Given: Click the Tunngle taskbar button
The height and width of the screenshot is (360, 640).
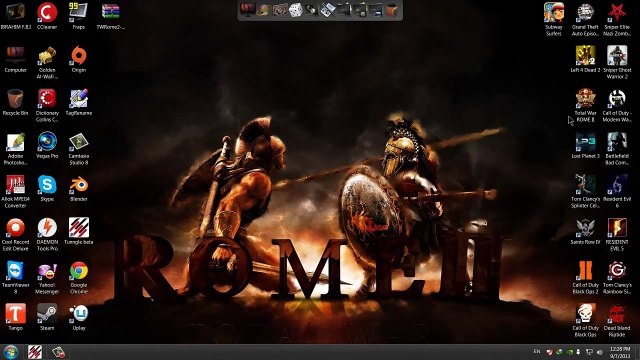Looking at the screenshot, I should 35,352.
